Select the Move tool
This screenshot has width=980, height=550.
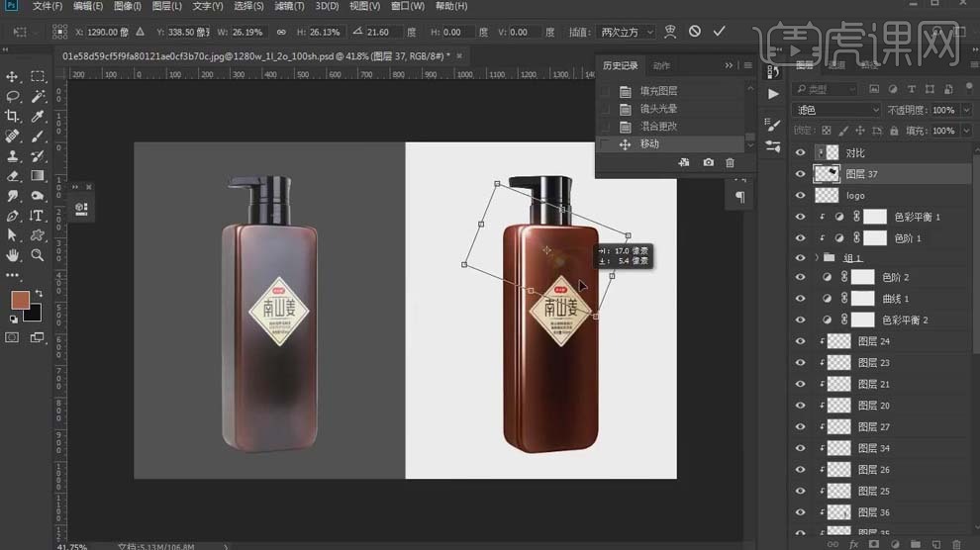pyautogui.click(x=13, y=76)
